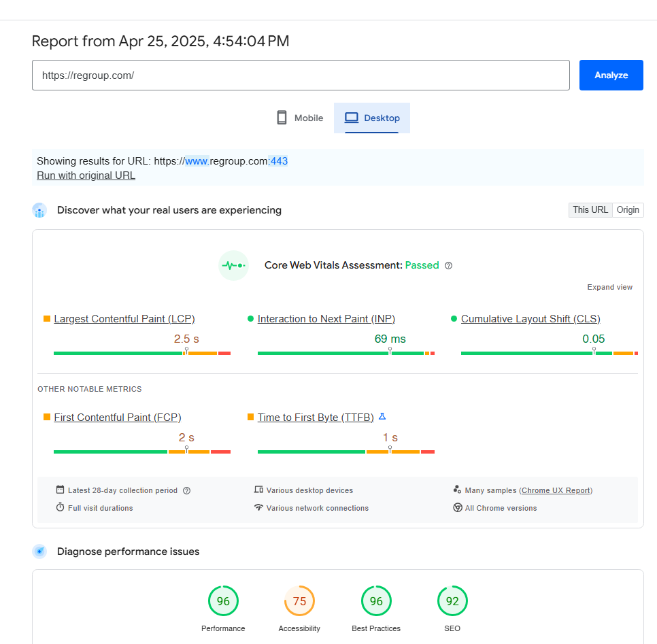The height and width of the screenshot is (644, 657).
Task: Click the INP distribution bar
Action: pyautogui.click(x=346, y=353)
